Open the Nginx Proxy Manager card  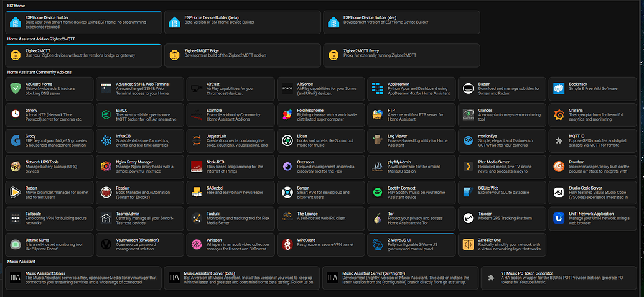point(139,167)
